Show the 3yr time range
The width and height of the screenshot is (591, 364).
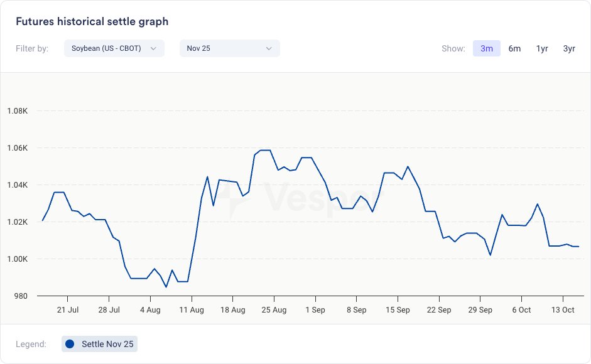(569, 48)
